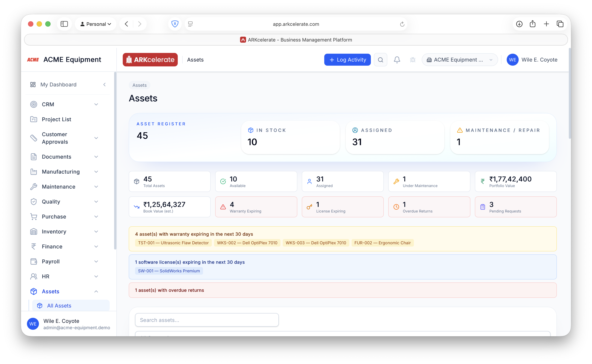This screenshot has height=364, width=592.
Task: Click the search magnifier icon in header
Action: (380, 60)
